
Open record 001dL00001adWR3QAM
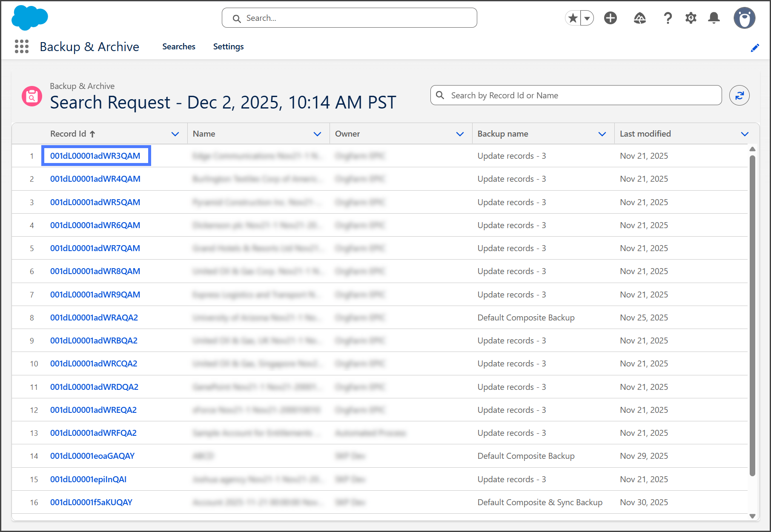95,156
